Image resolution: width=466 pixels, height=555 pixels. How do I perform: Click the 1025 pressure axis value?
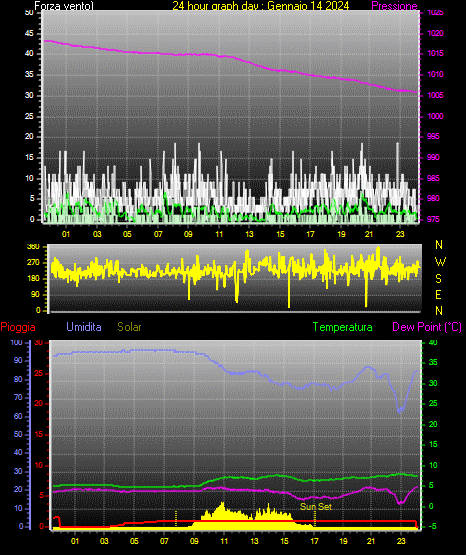[435, 12]
